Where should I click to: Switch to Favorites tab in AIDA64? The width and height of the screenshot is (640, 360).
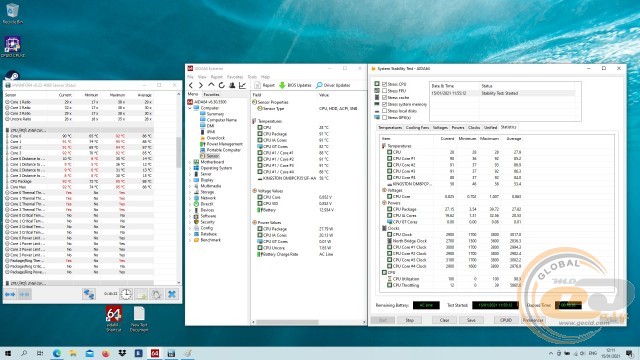click(211, 94)
